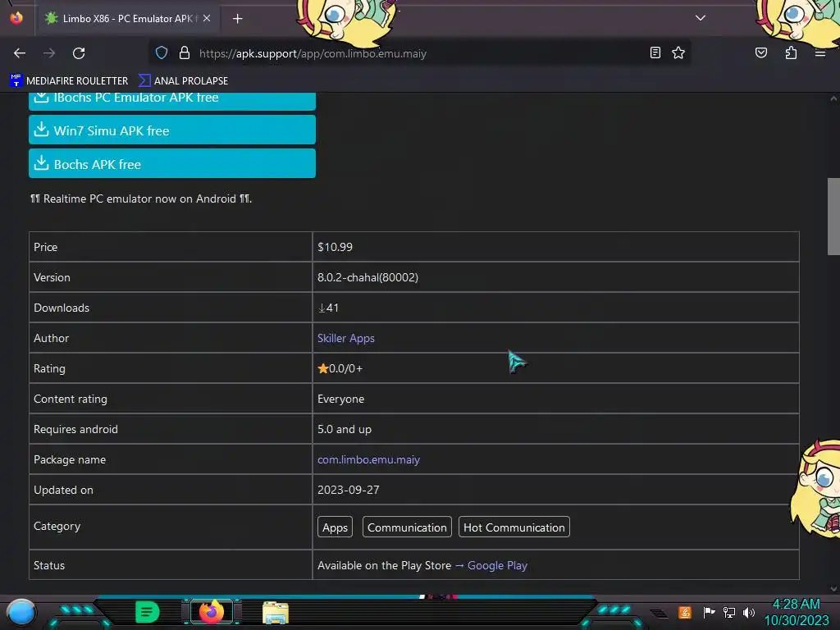Close the Limbo X86 tab
The width and height of the screenshot is (840, 630).
206,18
